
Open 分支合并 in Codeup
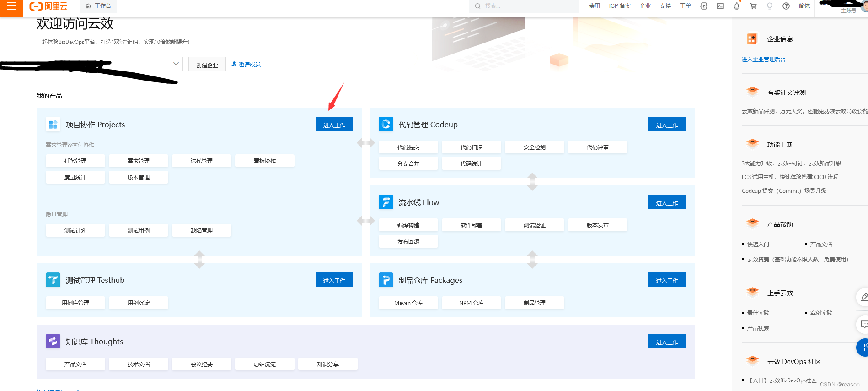click(408, 163)
